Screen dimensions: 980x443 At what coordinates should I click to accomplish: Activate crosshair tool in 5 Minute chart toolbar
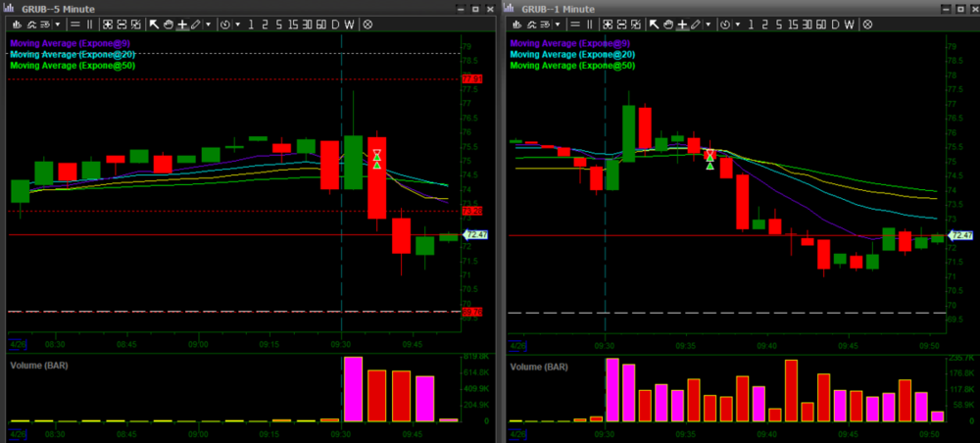[x=182, y=24]
